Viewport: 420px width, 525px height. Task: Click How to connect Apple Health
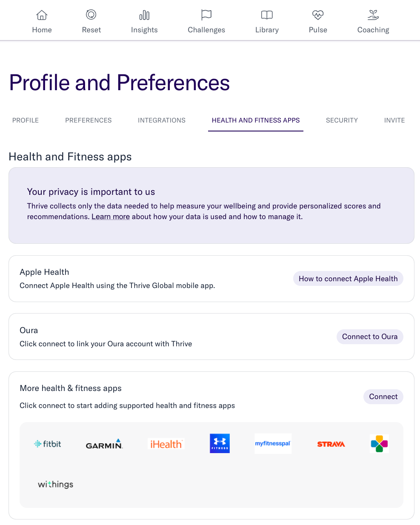(348, 279)
